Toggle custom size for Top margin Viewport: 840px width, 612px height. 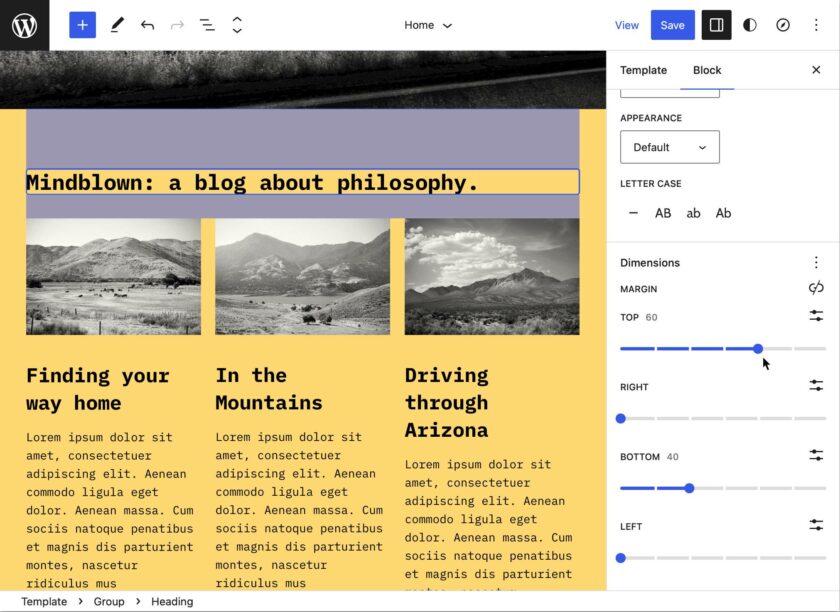816,316
